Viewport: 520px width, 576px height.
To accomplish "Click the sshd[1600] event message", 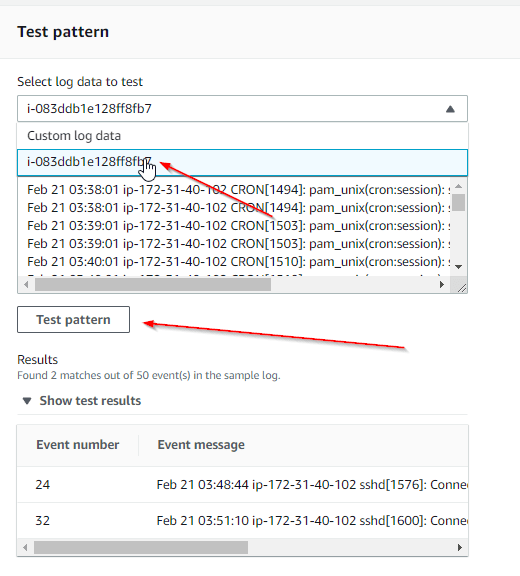I will pos(312,521).
